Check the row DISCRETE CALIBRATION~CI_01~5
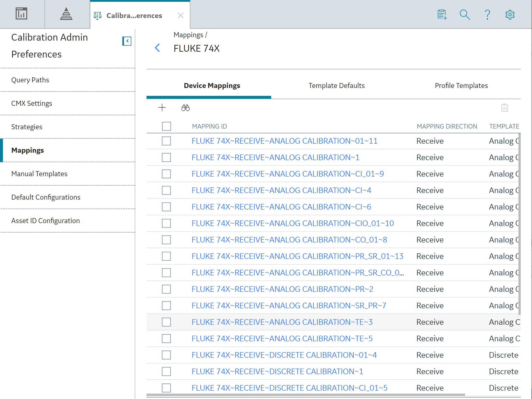The width and height of the screenshot is (532, 399). [166, 388]
